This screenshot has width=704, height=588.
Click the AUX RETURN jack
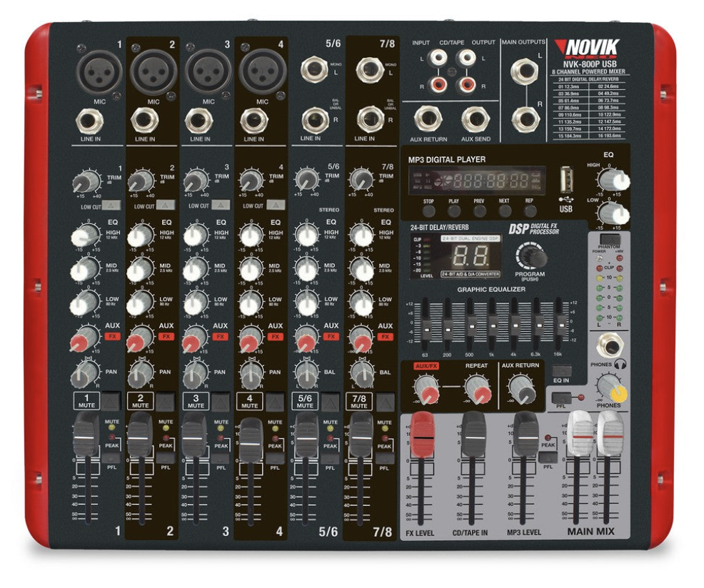(x=428, y=119)
